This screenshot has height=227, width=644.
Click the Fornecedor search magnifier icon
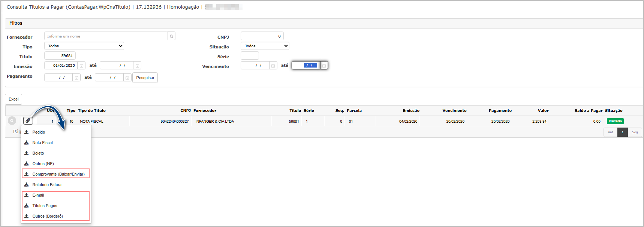click(x=171, y=36)
